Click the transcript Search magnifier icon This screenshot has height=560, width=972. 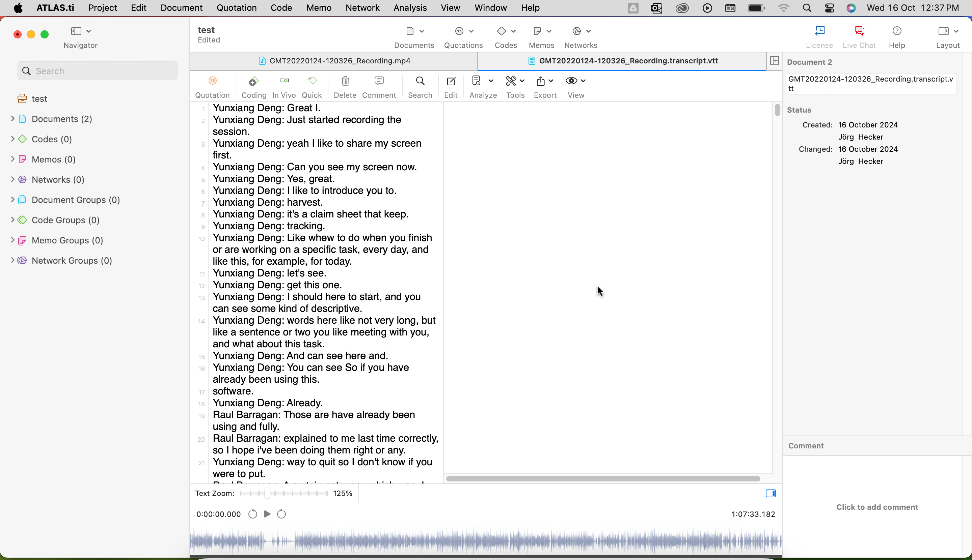click(420, 81)
